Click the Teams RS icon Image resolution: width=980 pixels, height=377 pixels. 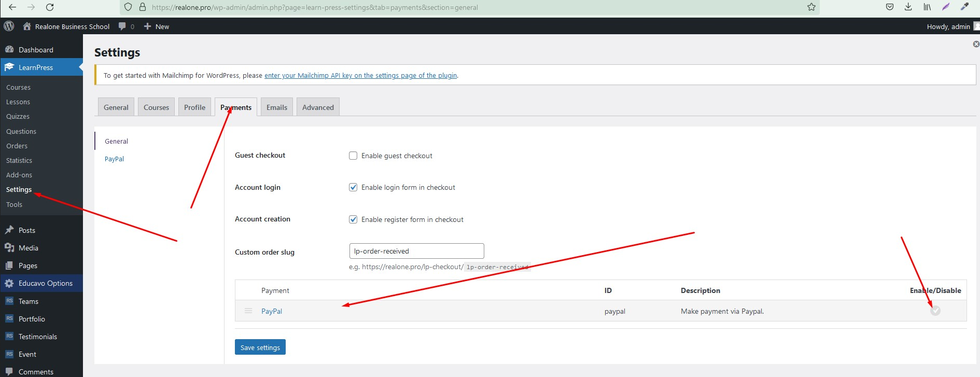pyautogui.click(x=9, y=301)
